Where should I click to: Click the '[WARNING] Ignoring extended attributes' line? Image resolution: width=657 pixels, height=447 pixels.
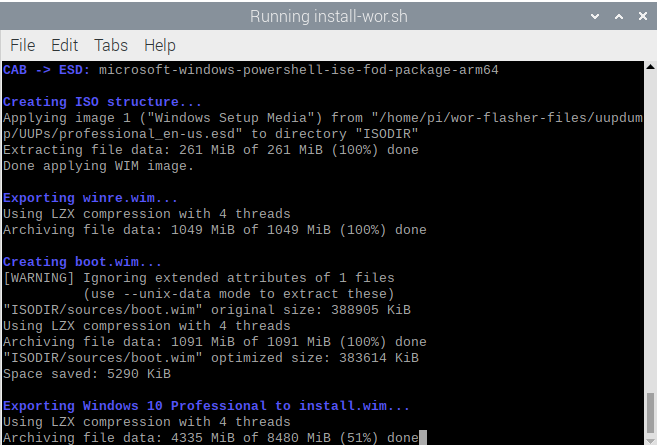(199, 278)
